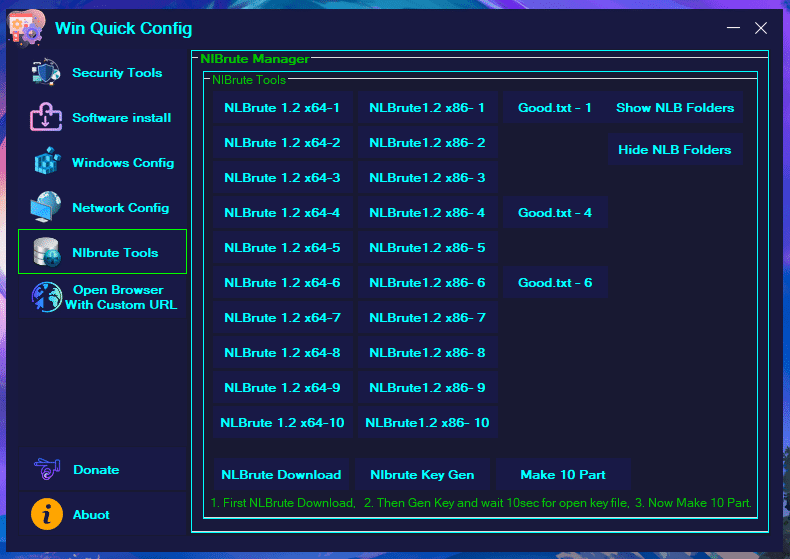The image size is (790, 559).
Task: Close the Win Quick Config window
Action: click(x=761, y=28)
